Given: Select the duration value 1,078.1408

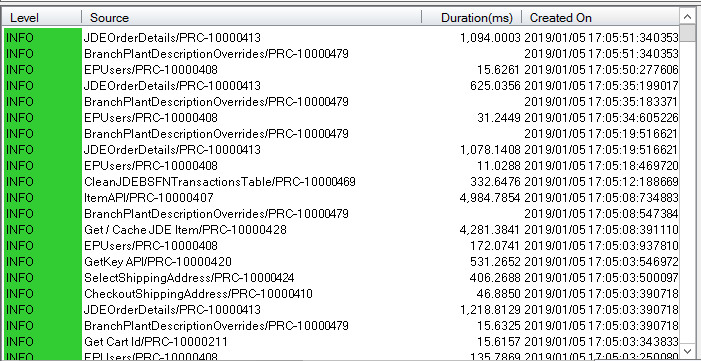Looking at the screenshot, I should click(490, 149).
